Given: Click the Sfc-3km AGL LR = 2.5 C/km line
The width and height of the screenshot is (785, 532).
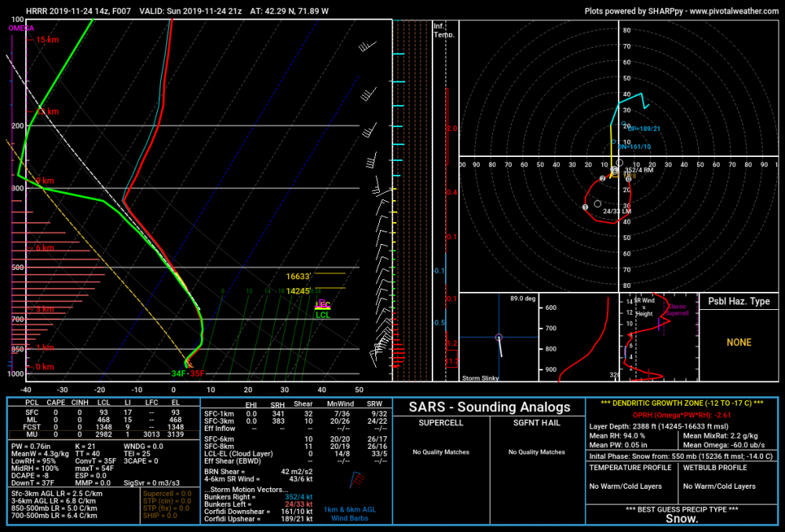Looking at the screenshot, I should tap(57, 494).
